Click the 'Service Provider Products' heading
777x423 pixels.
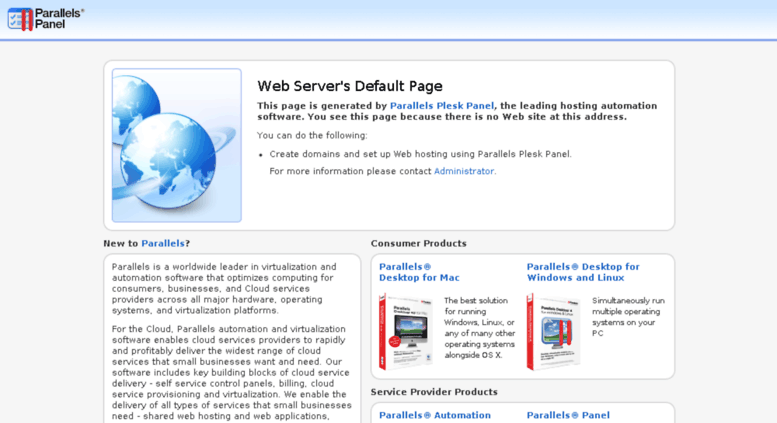(x=434, y=392)
